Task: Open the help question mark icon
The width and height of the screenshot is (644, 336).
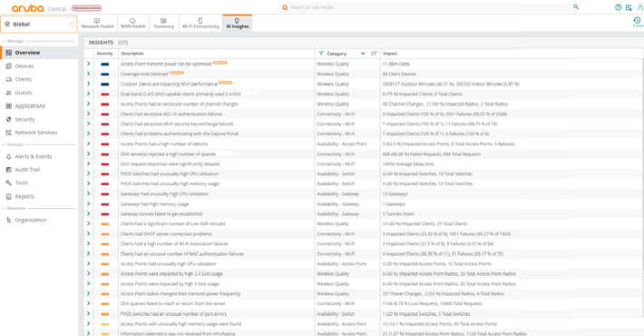Action: point(618,7)
